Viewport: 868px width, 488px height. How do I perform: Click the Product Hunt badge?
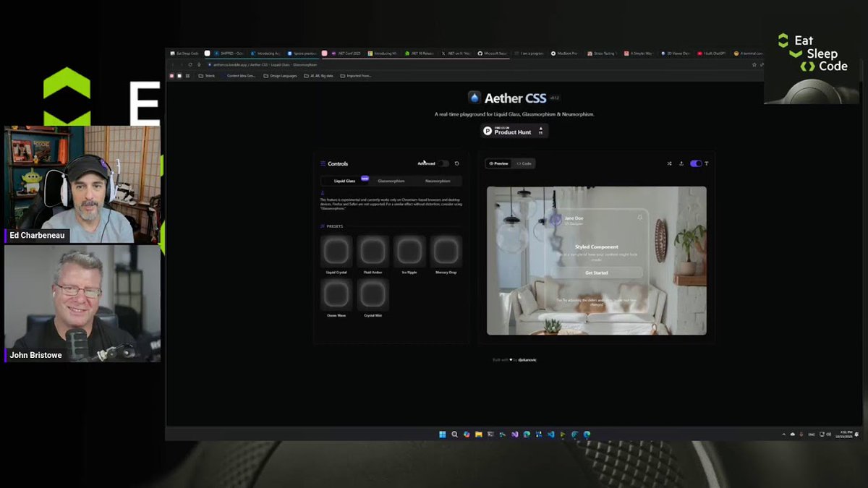[x=514, y=131]
